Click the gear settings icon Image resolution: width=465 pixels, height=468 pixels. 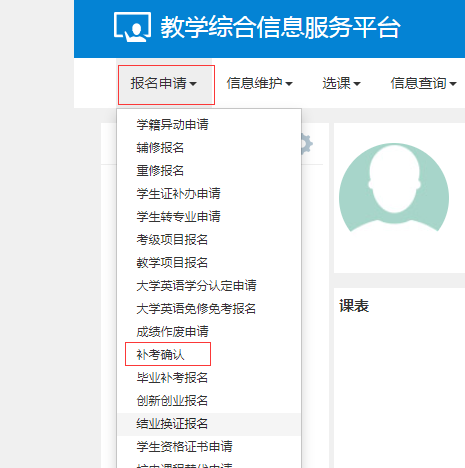(307, 144)
